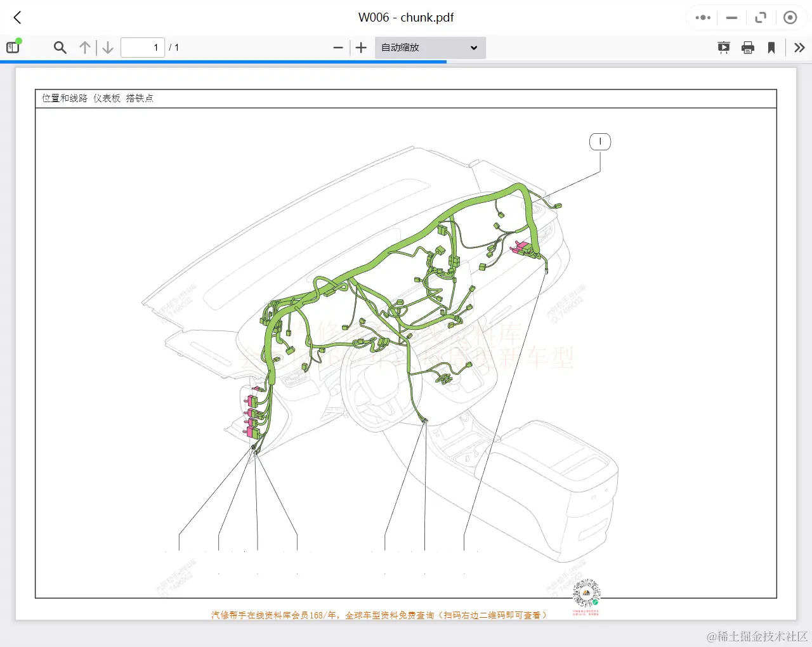The image size is (812, 647).
Task: Go back with the left arrow
Action: point(18,18)
